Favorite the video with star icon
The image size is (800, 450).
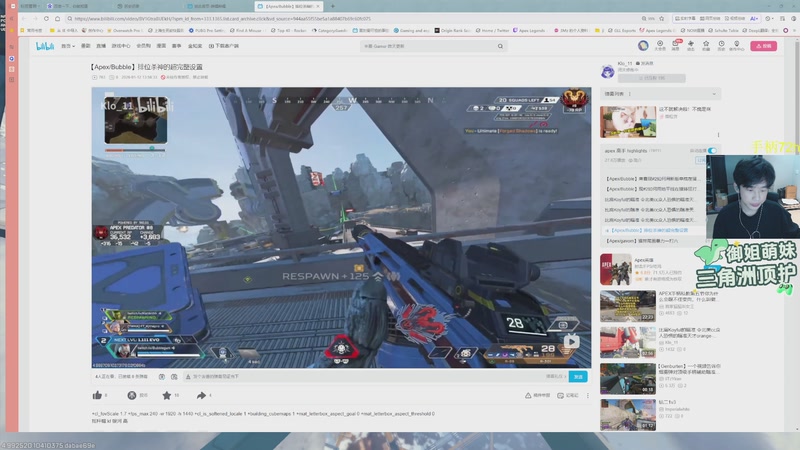click(166, 395)
